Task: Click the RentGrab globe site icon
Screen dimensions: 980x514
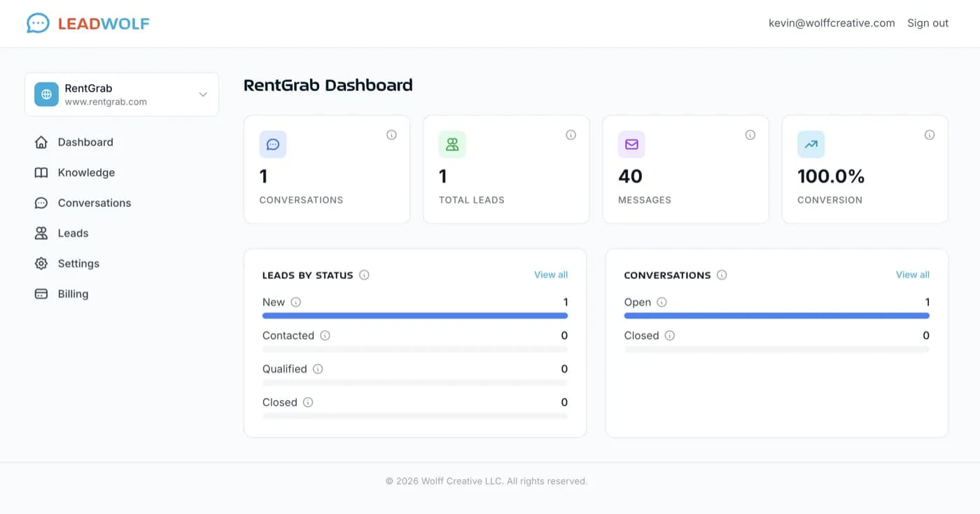Action: [46, 94]
